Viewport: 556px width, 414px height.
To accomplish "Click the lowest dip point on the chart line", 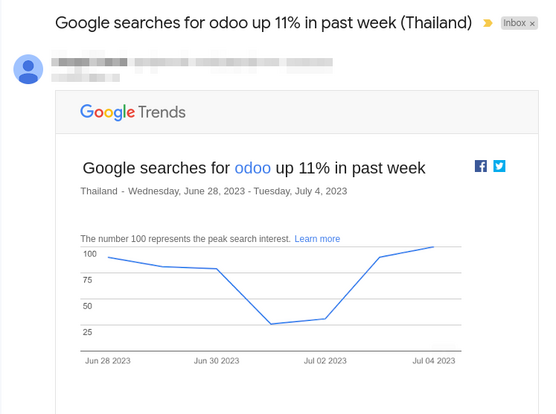I will 271,324.
